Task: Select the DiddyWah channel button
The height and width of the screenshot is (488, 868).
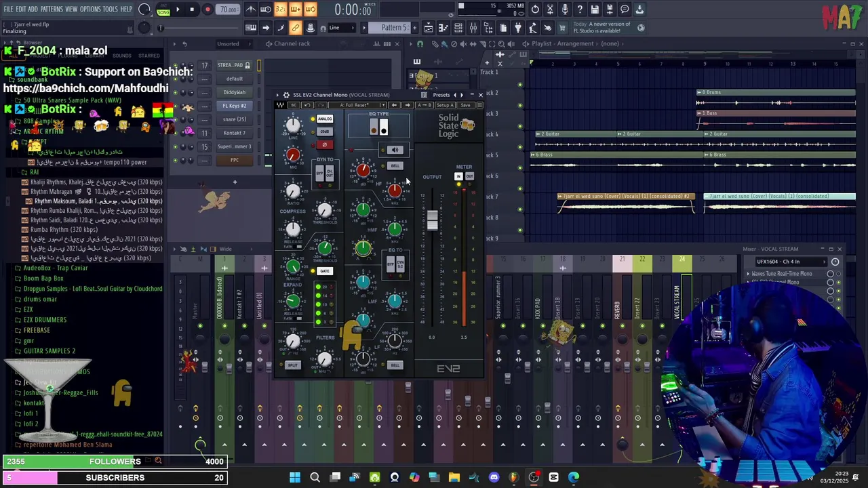Action: [235, 92]
